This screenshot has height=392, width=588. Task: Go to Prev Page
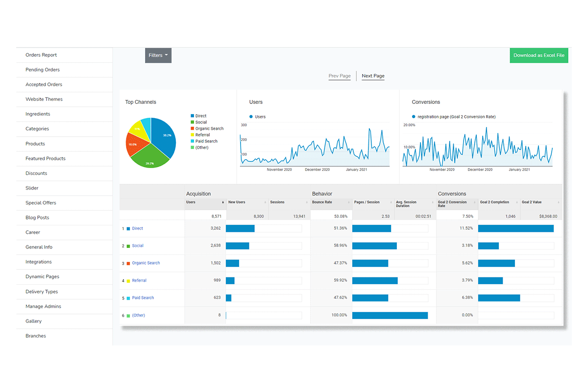click(x=340, y=76)
